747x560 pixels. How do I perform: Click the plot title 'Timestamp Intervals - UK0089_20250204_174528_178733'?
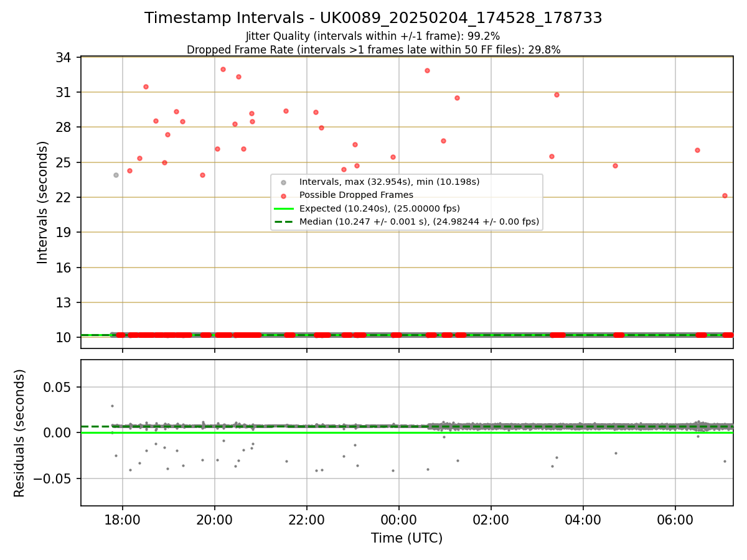(x=374, y=18)
